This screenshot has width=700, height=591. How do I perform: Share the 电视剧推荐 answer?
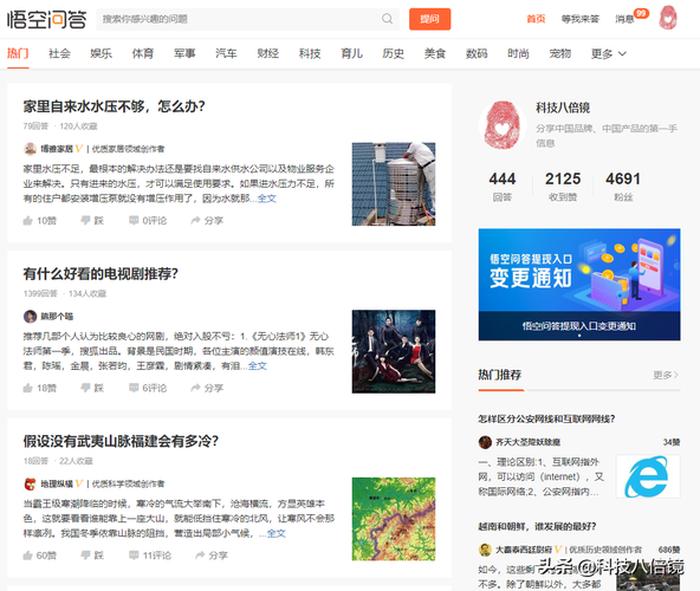click(207, 388)
